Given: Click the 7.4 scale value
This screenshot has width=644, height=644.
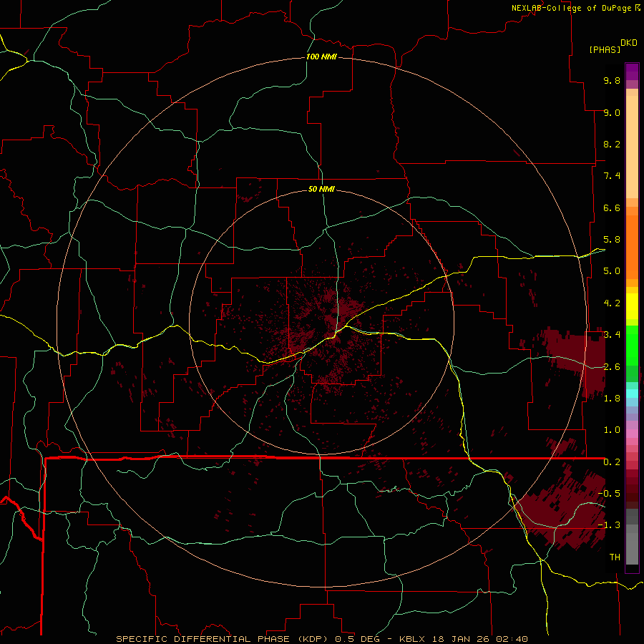Looking at the screenshot, I should coord(612,176).
